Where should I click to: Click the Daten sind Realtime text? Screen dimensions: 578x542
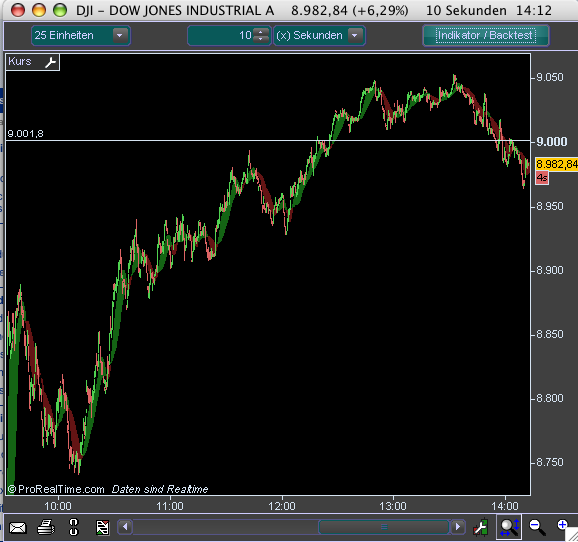click(160, 489)
